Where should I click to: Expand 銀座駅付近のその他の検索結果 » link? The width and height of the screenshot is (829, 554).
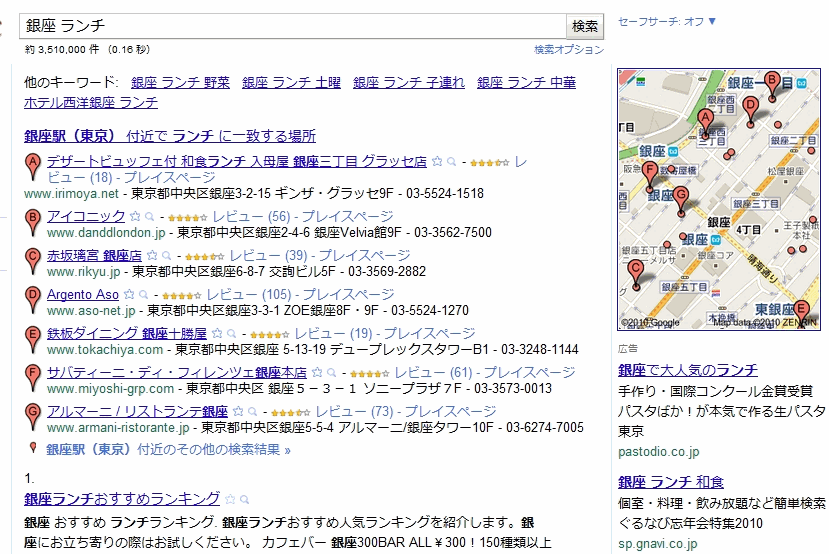pos(168,450)
